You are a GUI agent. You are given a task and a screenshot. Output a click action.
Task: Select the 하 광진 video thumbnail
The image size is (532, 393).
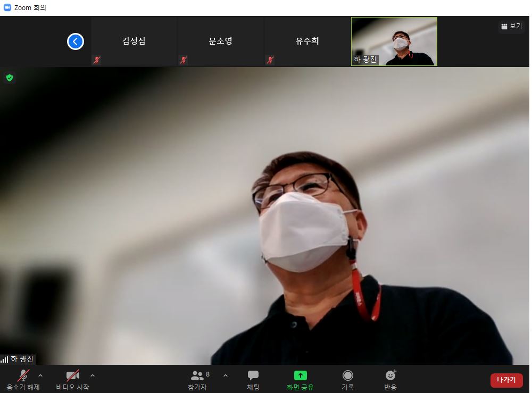(x=394, y=41)
